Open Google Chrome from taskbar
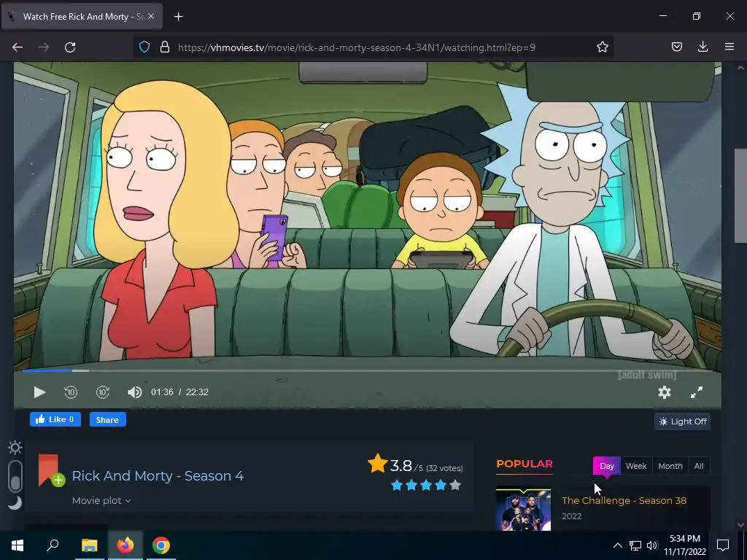 pos(161,545)
